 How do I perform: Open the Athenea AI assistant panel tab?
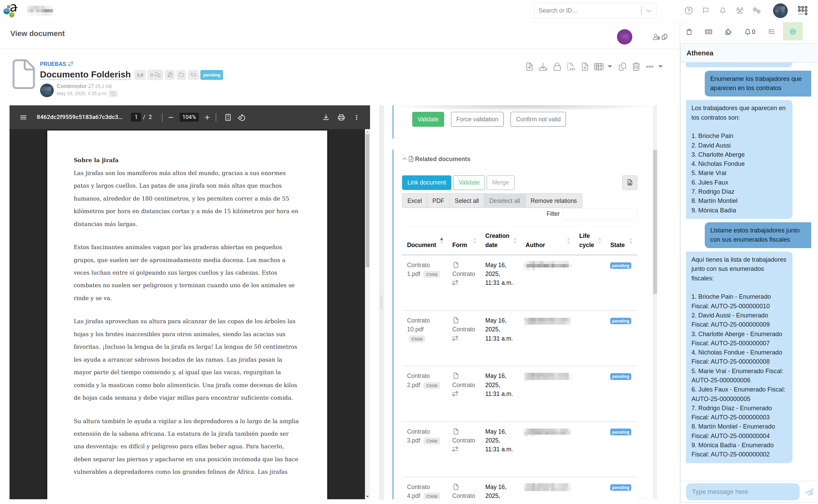coord(792,32)
